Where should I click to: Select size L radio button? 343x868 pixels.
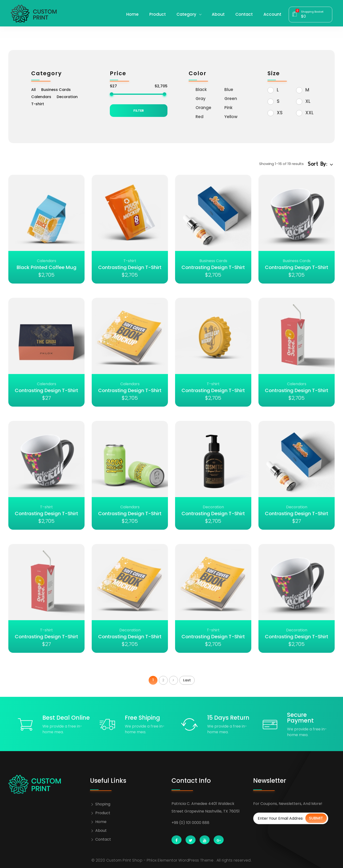[271, 90]
